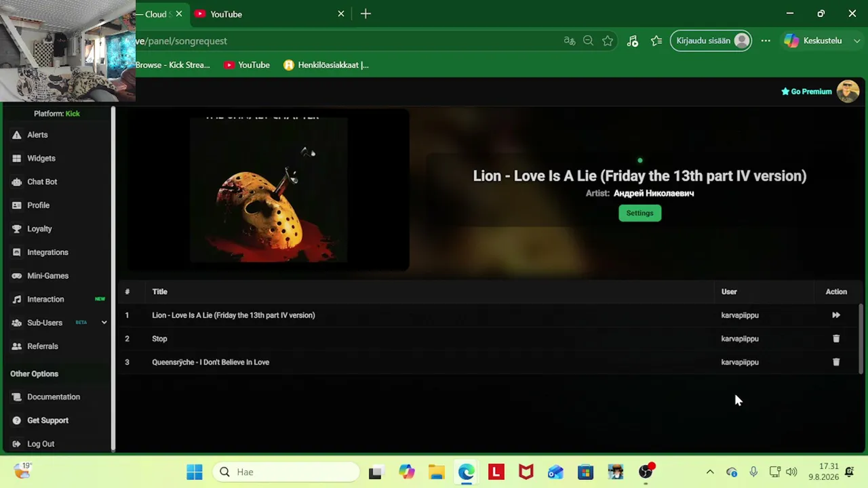Screen dimensions: 868x488
Task: Open the Integrations icon in sidebar
Action: [x=16, y=252]
